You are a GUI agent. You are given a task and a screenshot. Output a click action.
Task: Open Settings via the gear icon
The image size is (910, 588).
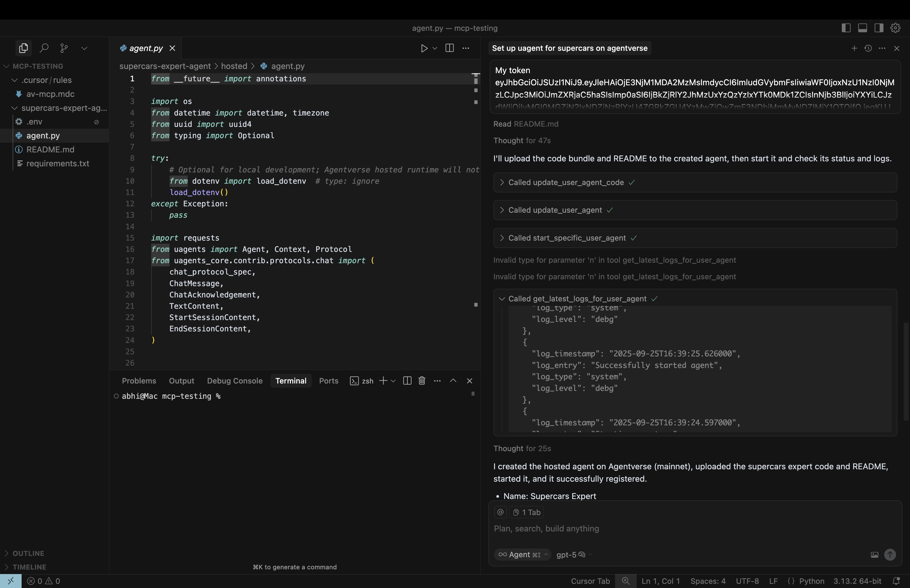(x=895, y=27)
